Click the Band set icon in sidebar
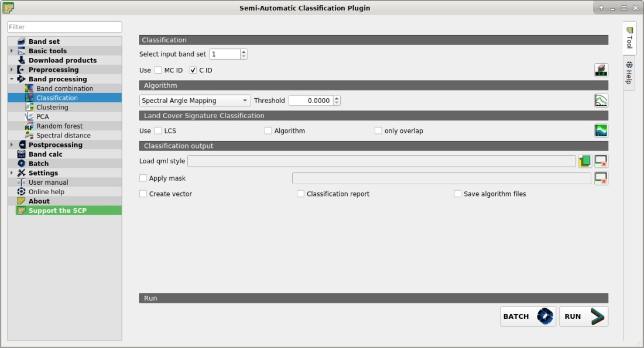The height and width of the screenshot is (348, 644). (21, 42)
